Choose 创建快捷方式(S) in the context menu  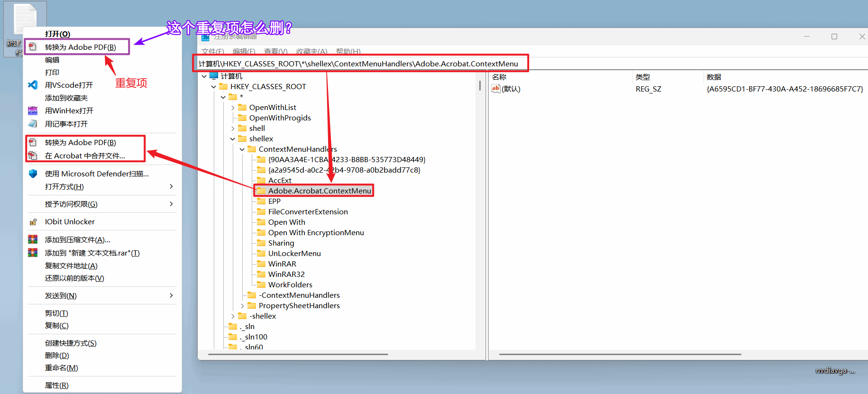pos(102,343)
